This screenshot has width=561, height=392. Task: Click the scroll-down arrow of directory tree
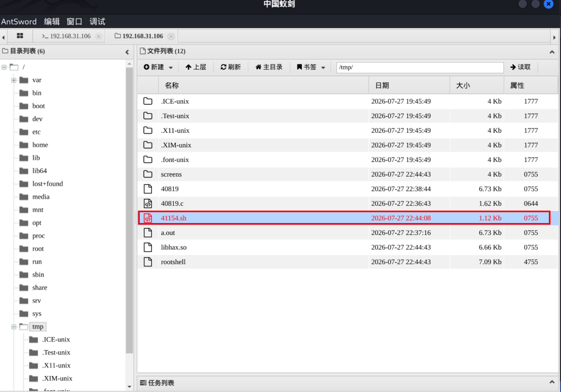click(x=129, y=387)
